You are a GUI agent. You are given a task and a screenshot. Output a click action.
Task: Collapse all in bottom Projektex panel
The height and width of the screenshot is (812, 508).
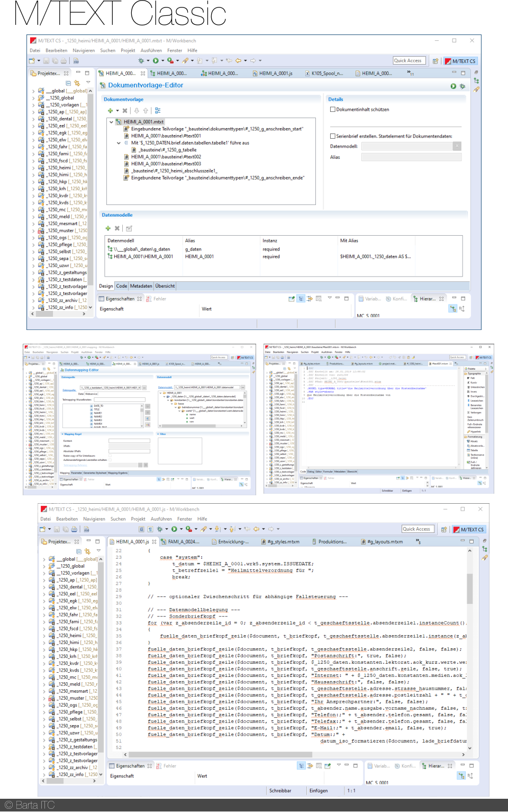click(x=78, y=551)
